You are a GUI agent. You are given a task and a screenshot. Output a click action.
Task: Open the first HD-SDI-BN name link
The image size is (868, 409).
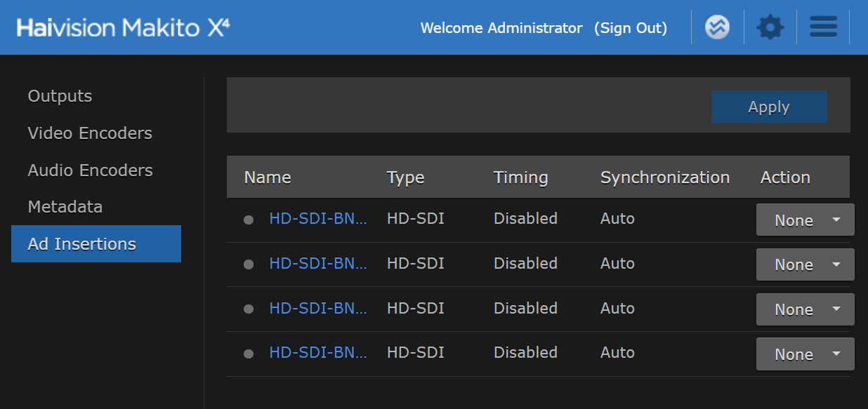(318, 219)
